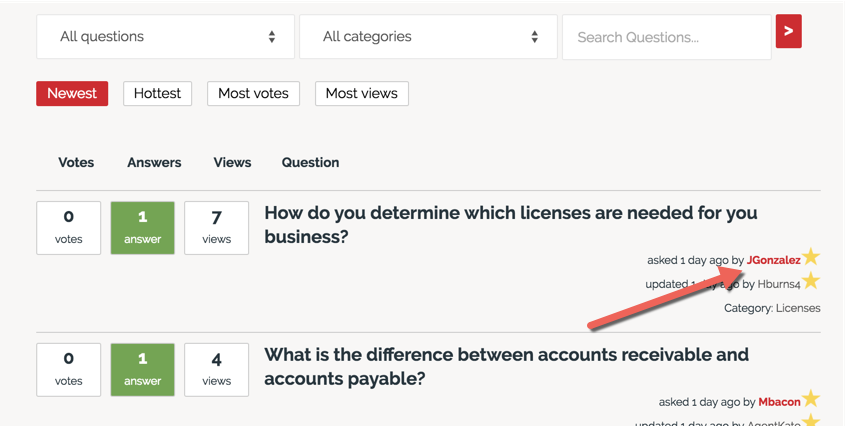Click the 0 votes box of accounts question
This screenshot has height=426, width=846.
point(69,369)
